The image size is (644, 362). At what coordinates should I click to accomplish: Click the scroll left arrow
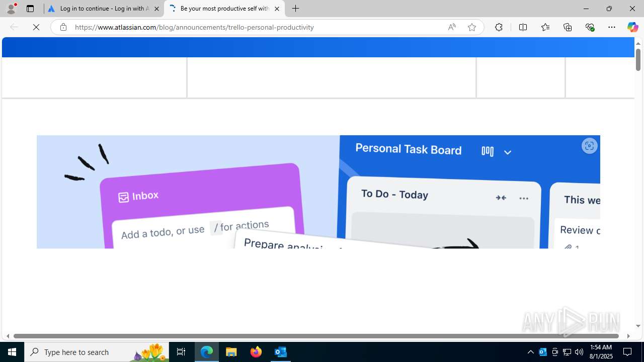pos(8,336)
